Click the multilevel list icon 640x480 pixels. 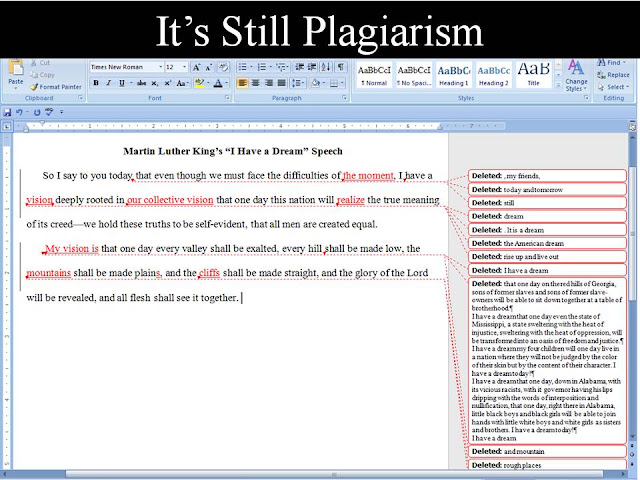coord(280,67)
